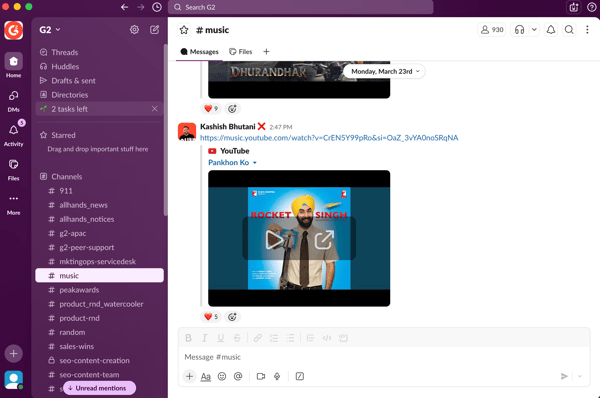Collapse the Pankhon Ko preview arrow

(x=255, y=163)
